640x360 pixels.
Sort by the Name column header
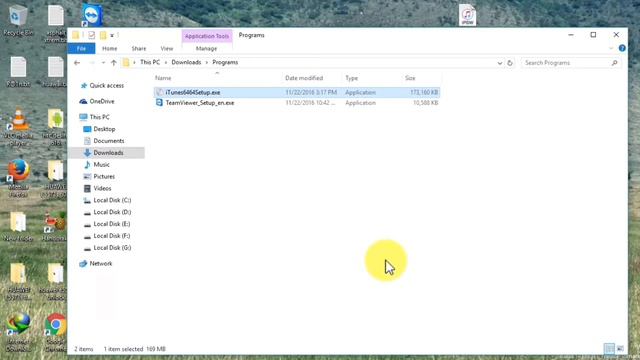[163, 78]
